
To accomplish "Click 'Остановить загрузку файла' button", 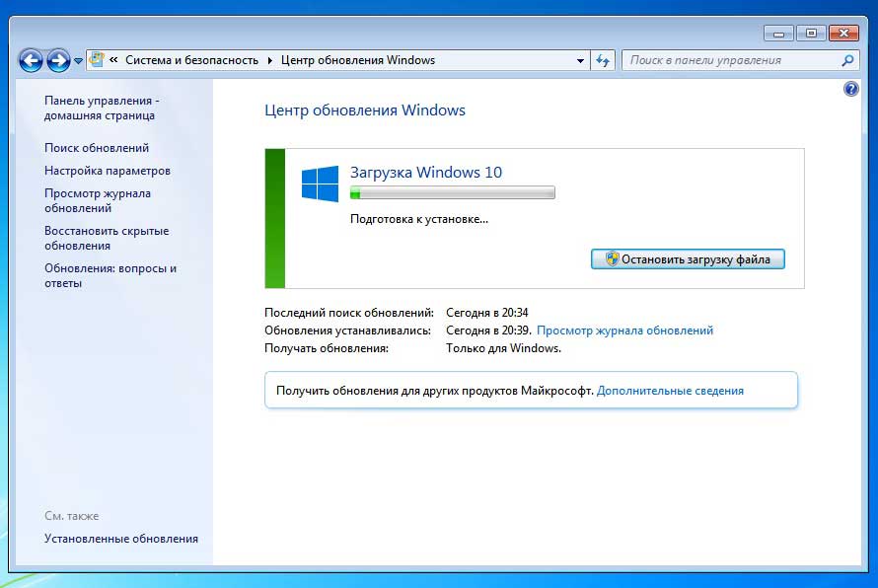I will click(688, 259).
